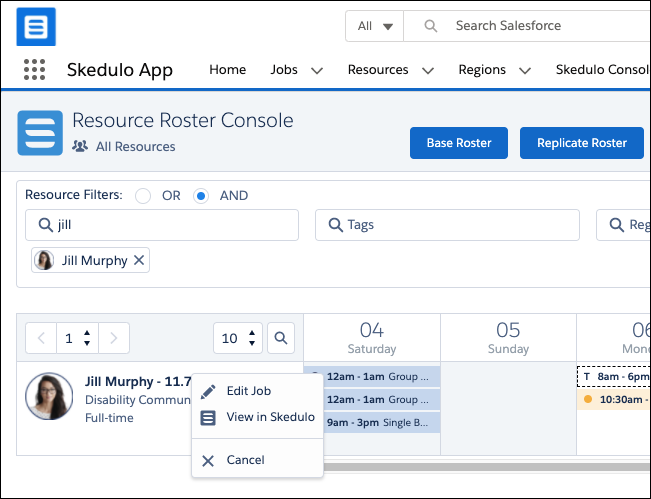This screenshot has width=651, height=499.
Task: Click the 10:30am job on Monday
Action: pos(614,399)
